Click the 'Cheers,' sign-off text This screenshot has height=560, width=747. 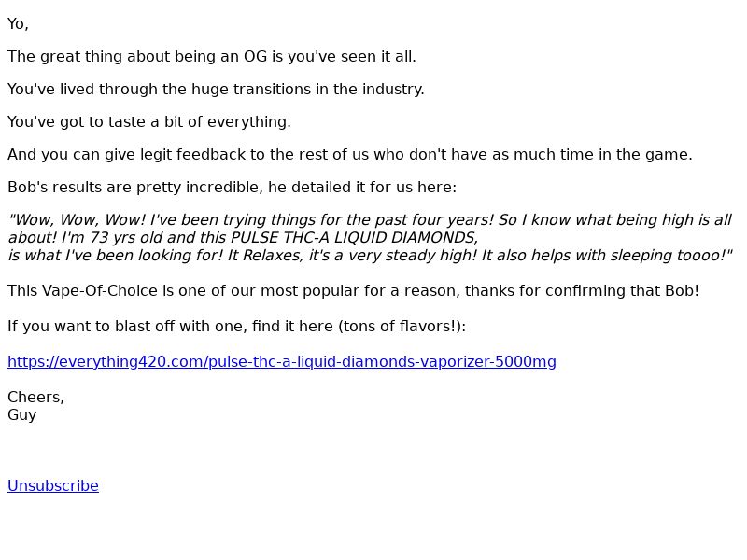tap(35, 398)
